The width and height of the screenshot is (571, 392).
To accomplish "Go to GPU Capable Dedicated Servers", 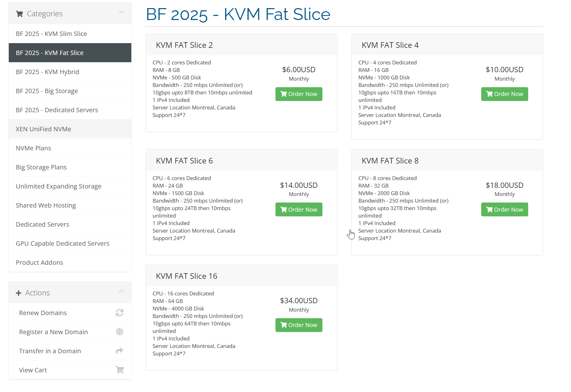I will (70, 244).
